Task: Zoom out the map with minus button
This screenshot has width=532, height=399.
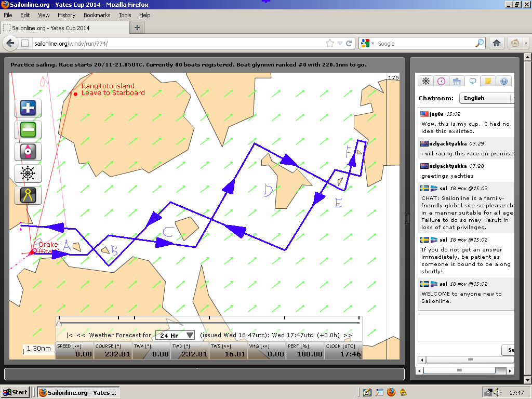Action: point(28,129)
